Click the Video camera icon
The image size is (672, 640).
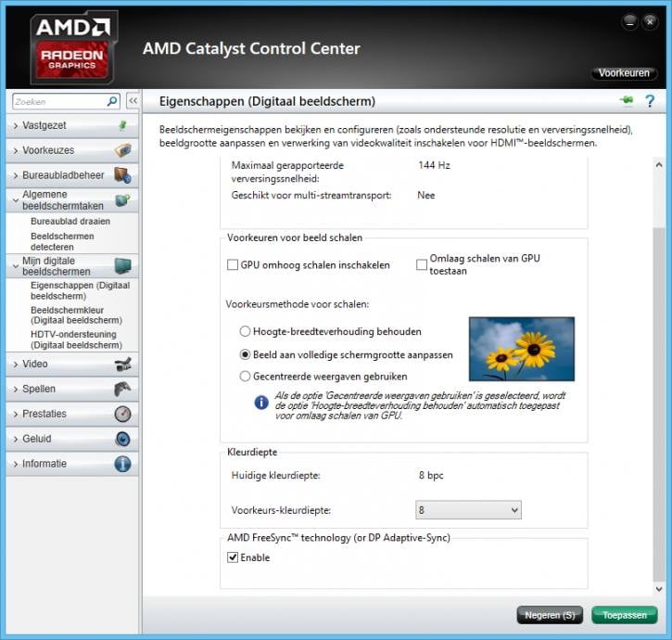coord(122,365)
